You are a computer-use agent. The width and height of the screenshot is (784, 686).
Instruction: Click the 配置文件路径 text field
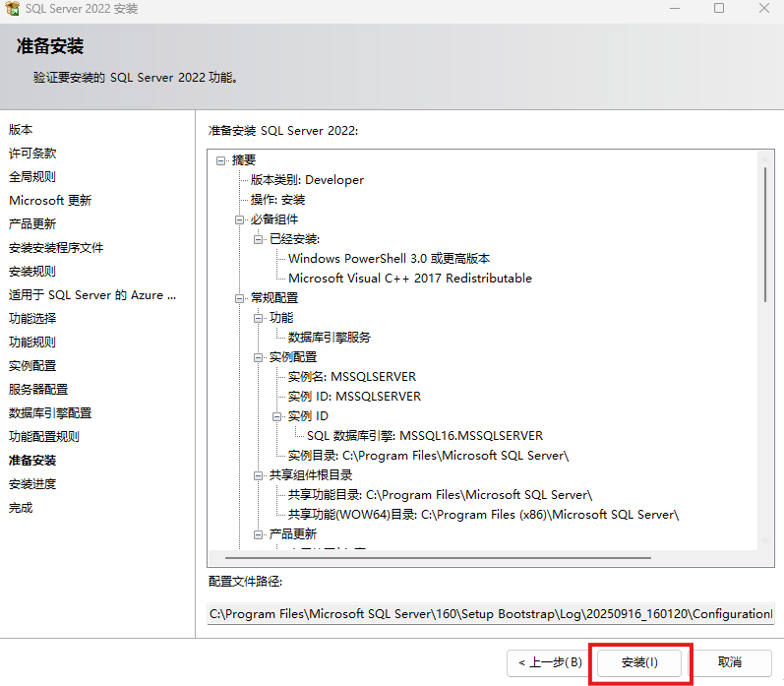(491, 614)
